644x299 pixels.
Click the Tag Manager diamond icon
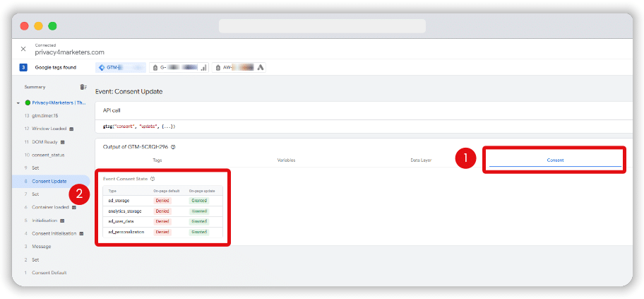pos(102,67)
